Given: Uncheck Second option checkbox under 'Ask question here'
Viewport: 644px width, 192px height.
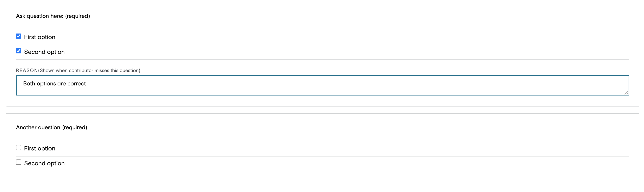Looking at the screenshot, I should click(x=19, y=51).
